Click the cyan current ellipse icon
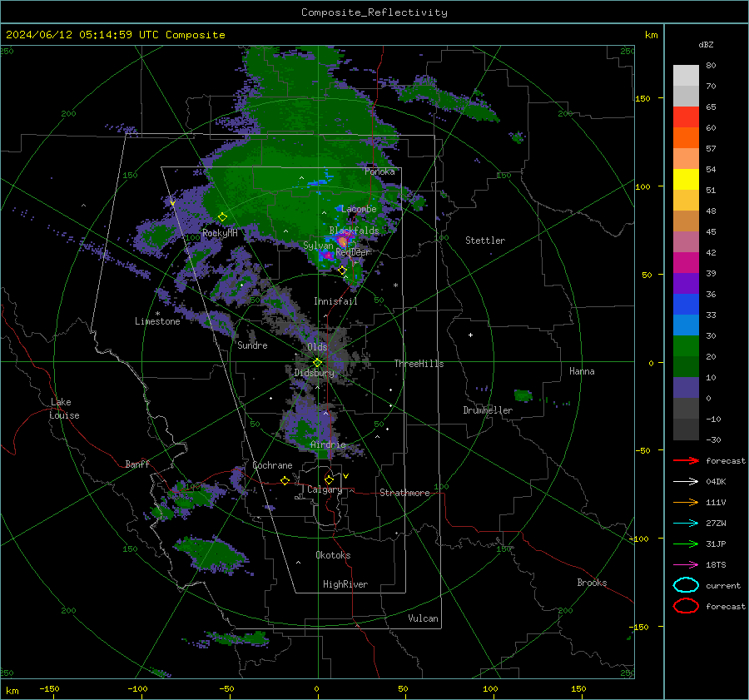The image size is (749, 700). (686, 585)
